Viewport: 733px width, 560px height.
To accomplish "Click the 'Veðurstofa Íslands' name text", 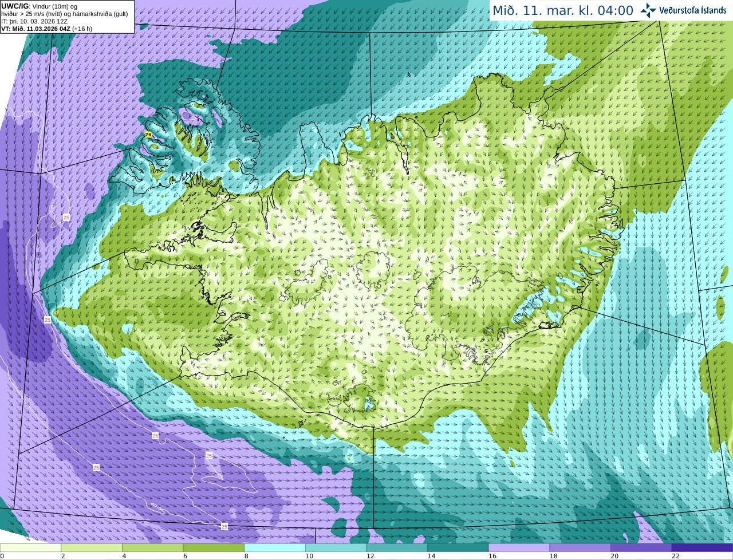I will 693,10.
